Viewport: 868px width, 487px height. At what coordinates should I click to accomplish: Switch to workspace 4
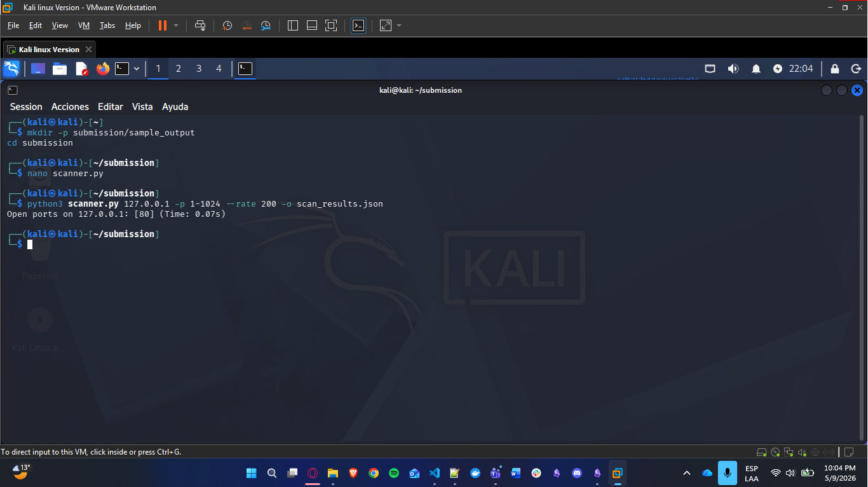[x=219, y=69]
